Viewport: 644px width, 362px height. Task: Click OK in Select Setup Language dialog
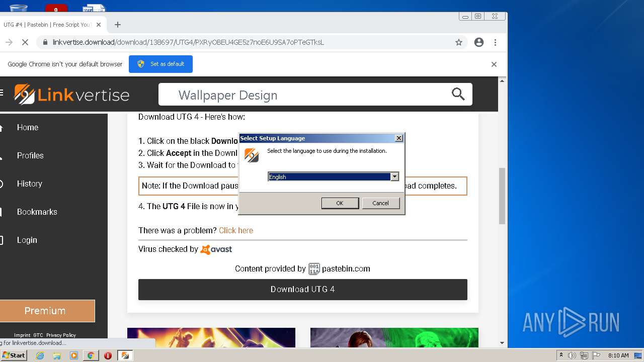(x=340, y=203)
